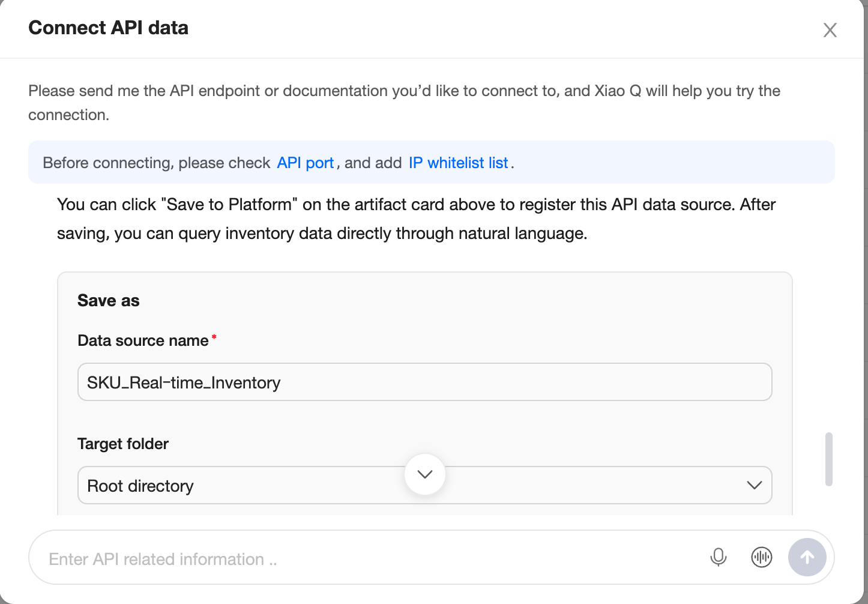Select the Root directory text in Target folder

[140, 486]
